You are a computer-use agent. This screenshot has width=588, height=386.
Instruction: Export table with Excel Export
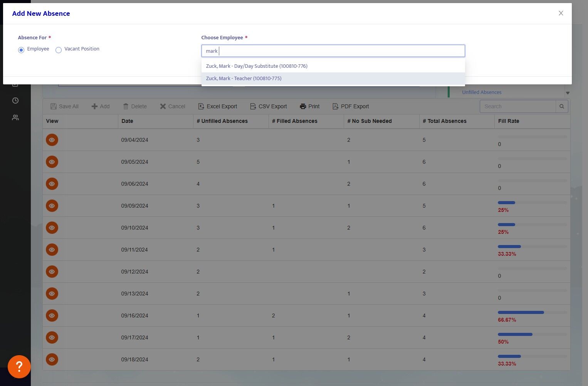click(218, 106)
